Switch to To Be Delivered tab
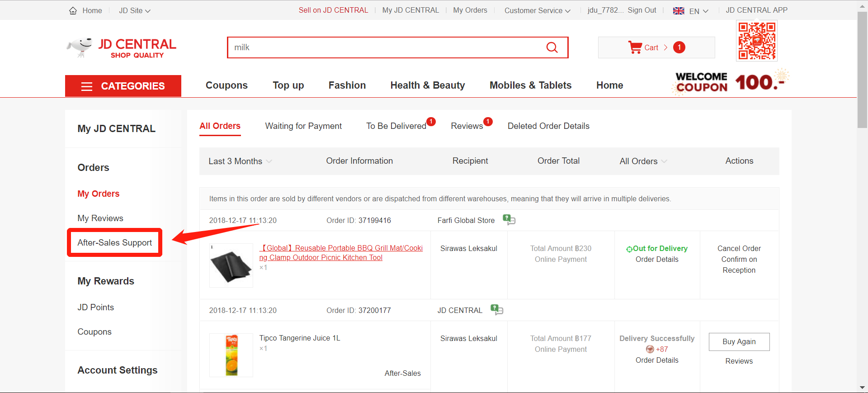868x393 pixels. (396, 126)
